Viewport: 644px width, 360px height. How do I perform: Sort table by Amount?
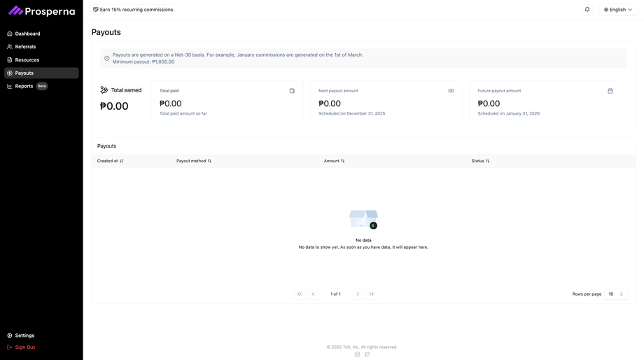pyautogui.click(x=335, y=161)
